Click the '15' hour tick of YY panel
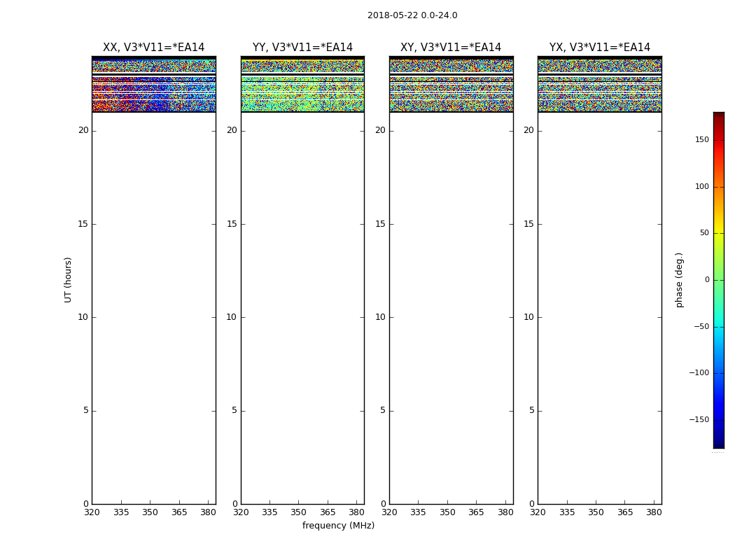Viewport: 735px width, 560px height. pos(232,224)
